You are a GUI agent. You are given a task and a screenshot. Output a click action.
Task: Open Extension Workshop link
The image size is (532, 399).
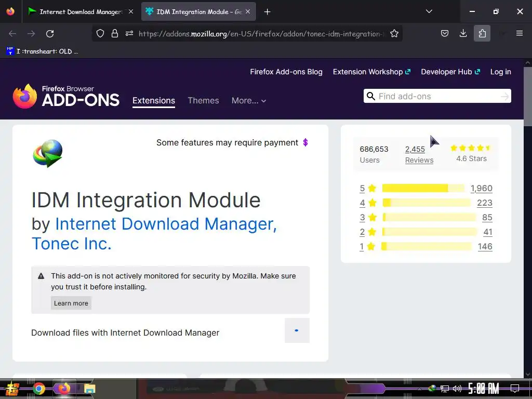371,72
